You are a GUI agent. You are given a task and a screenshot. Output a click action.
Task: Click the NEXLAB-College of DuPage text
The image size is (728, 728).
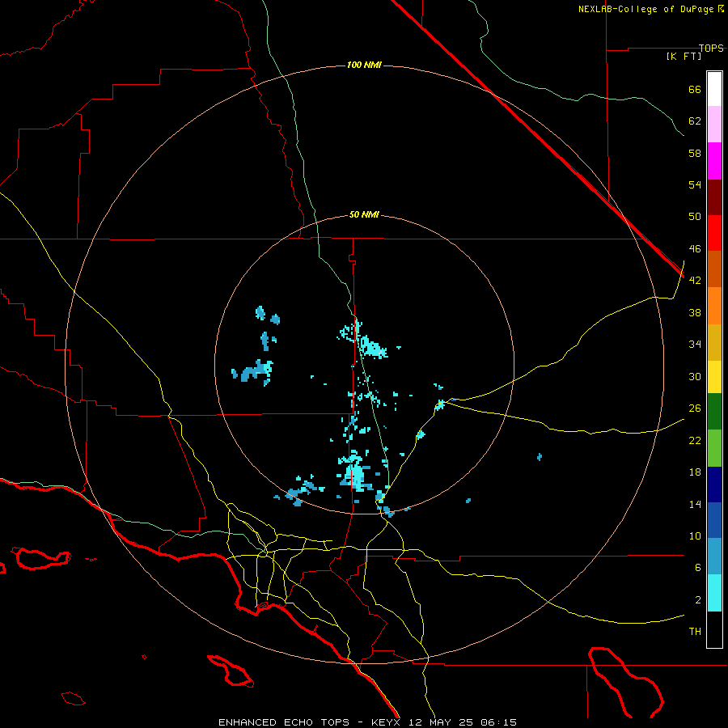pyautogui.click(x=647, y=9)
